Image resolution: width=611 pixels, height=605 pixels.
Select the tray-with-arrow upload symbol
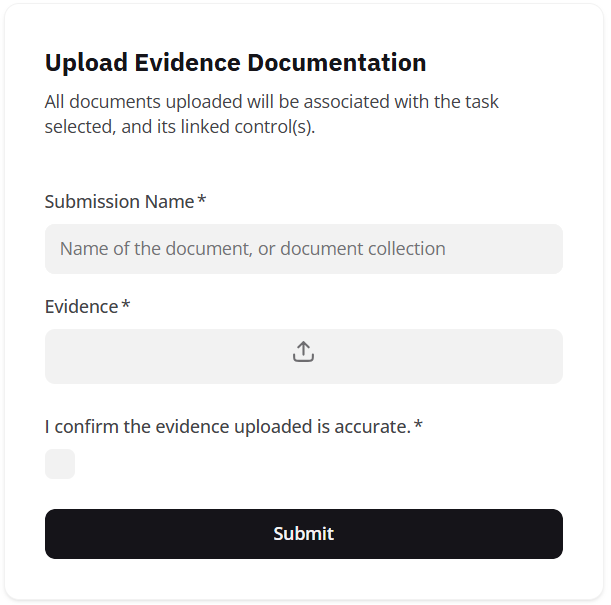pyautogui.click(x=303, y=352)
